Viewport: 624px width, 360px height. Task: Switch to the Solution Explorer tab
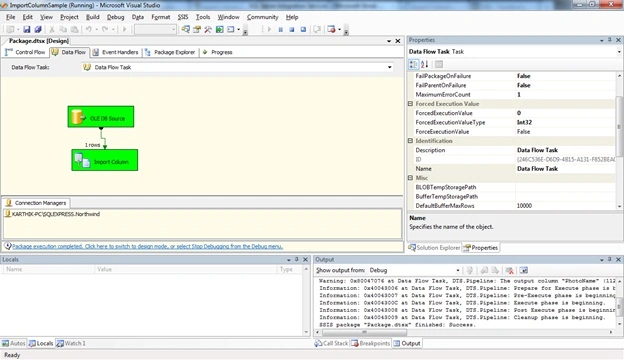pos(434,248)
